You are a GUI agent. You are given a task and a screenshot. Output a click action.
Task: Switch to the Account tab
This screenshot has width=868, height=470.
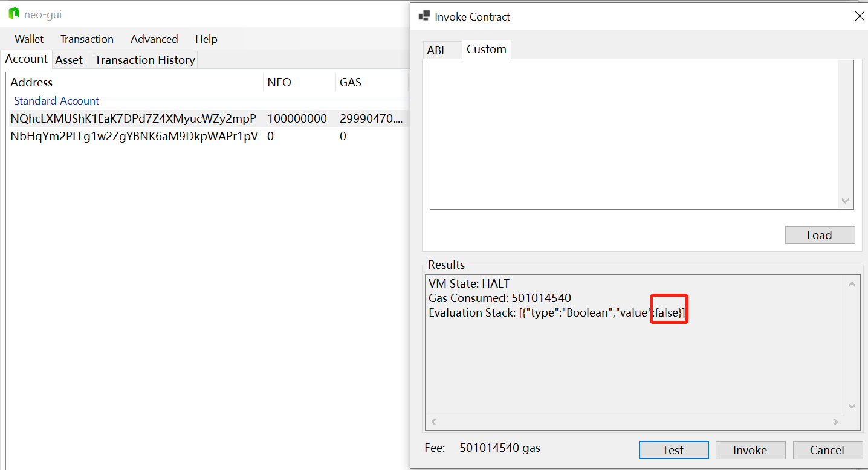[x=26, y=59]
